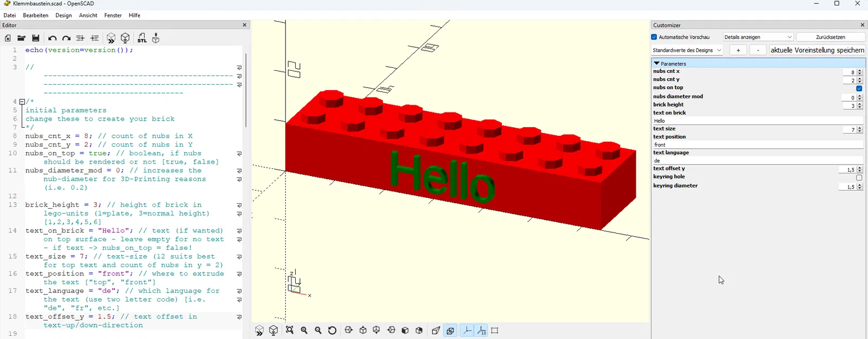Toggle the Orthogonal projection icon
The width and height of the screenshot is (868, 339).
point(450,330)
